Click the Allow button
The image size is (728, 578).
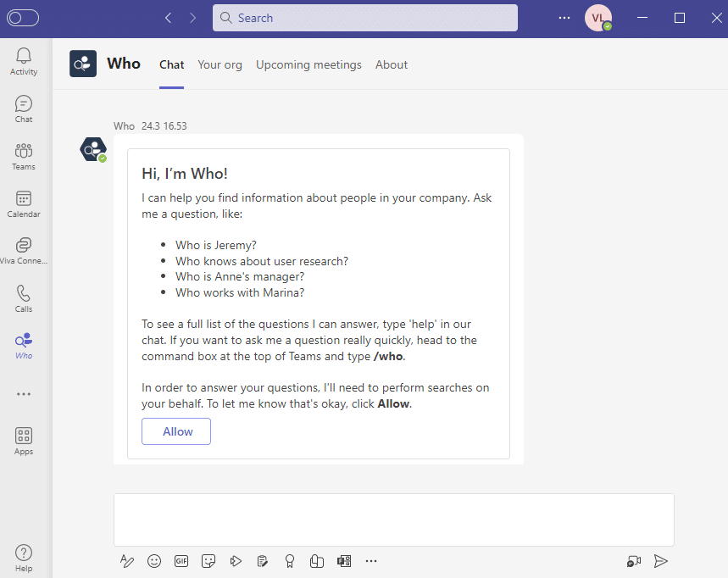tap(176, 431)
